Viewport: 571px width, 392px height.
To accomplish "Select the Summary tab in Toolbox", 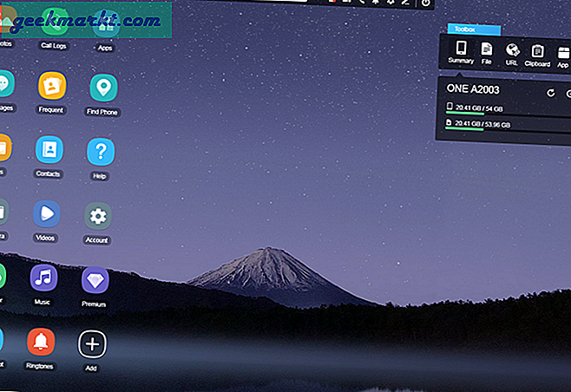I will pyautogui.click(x=461, y=50).
